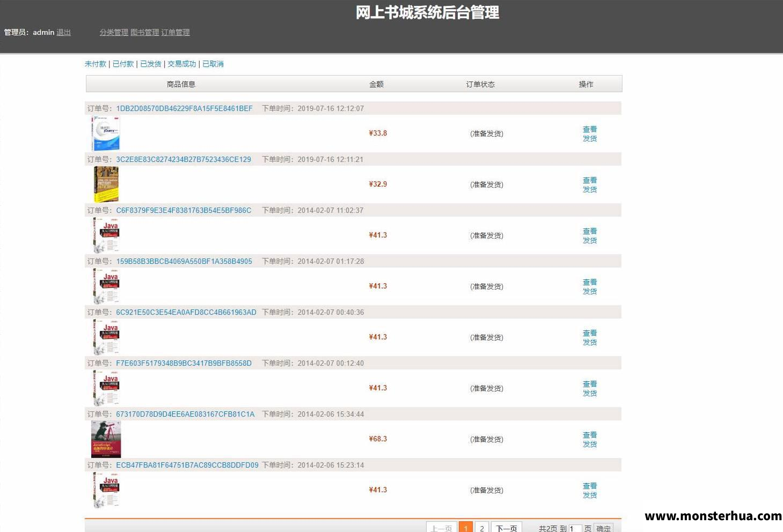Click 订单状态 column header
This screenshot has width=783, height=532.
click(480, 84)
